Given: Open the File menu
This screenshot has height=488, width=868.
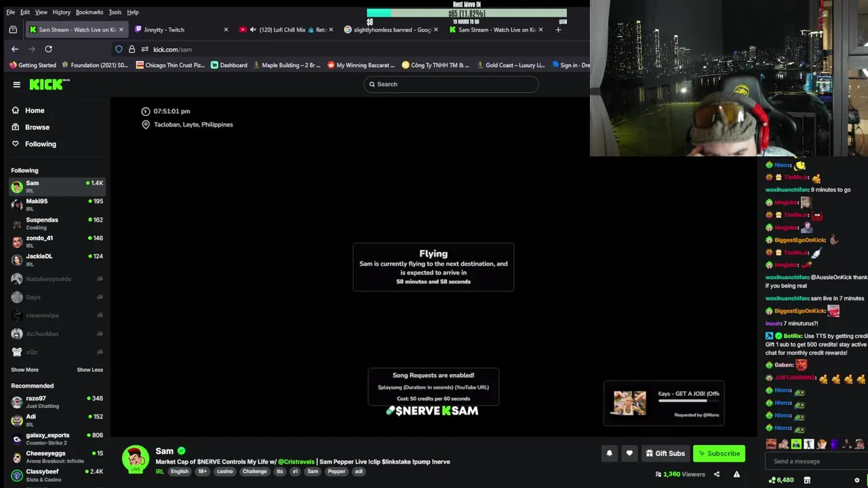Looking at the screenshot, I should point(10,12).
